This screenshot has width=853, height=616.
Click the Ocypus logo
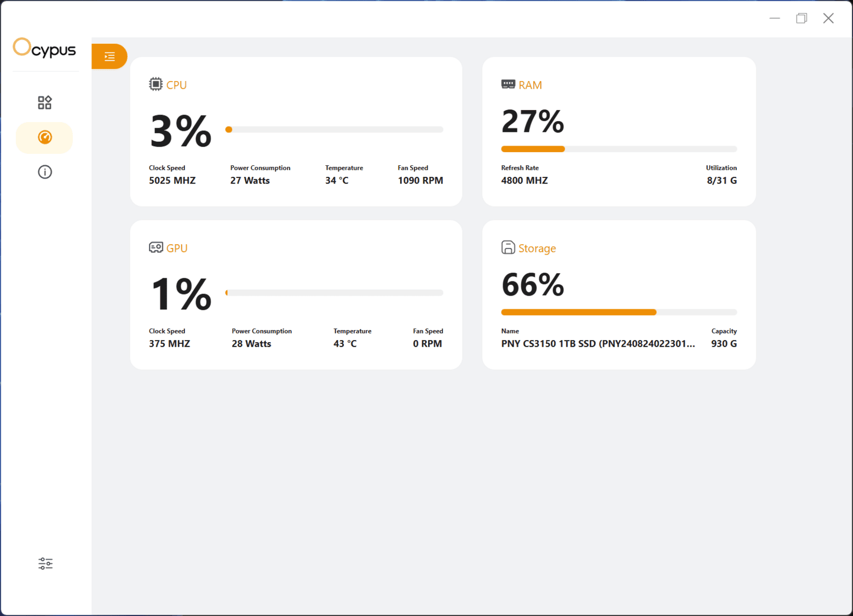coord(44,48)
